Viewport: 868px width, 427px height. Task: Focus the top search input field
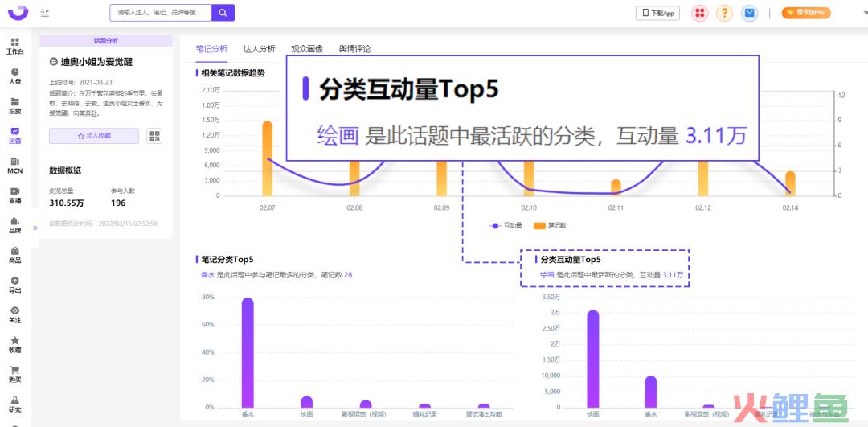(161, 13)
